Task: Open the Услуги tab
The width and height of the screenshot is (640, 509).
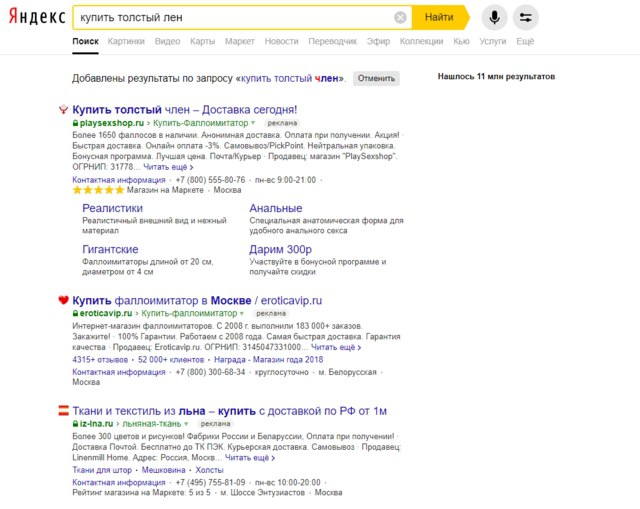Action: tap(493, 41)
